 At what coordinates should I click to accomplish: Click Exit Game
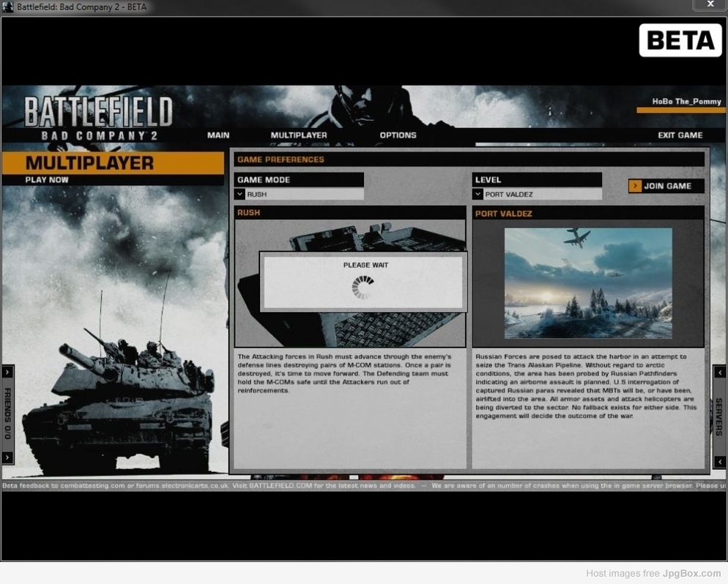(680, 135)
